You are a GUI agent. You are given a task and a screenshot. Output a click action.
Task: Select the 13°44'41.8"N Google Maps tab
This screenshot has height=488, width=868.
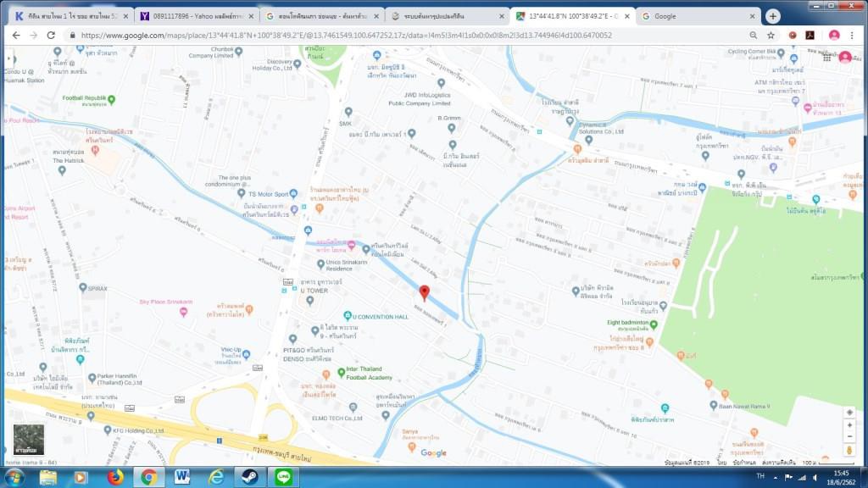[573, 17]
